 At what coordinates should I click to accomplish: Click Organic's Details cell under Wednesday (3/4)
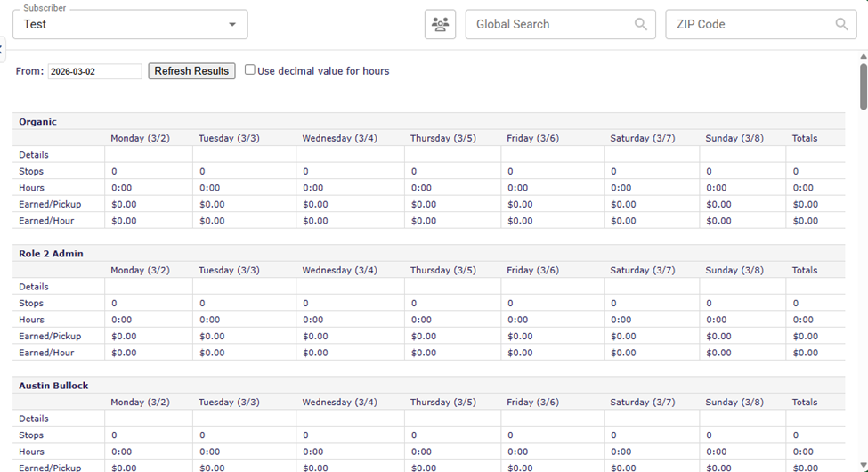click(350, 155)
